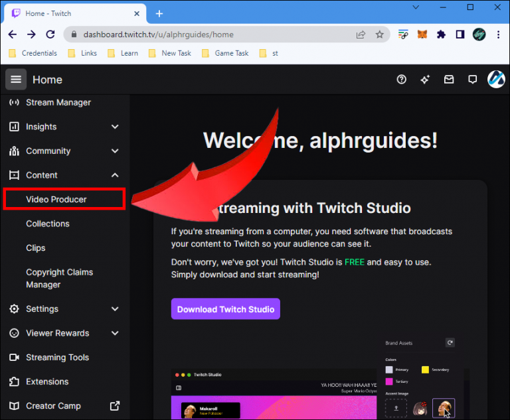The width and height of the screenshot is (510, 420).
Task: Click the tab search chevron
Action: 416,7
